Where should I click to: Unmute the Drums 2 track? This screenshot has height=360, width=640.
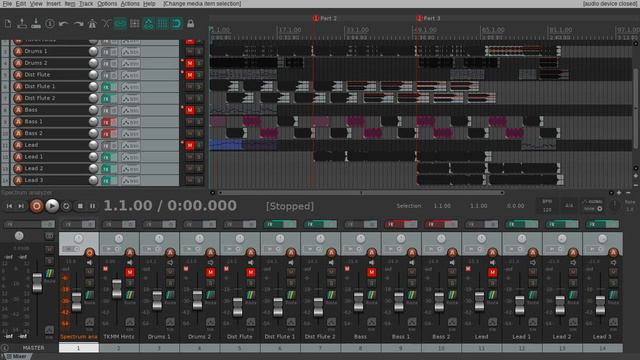point(190,63)
